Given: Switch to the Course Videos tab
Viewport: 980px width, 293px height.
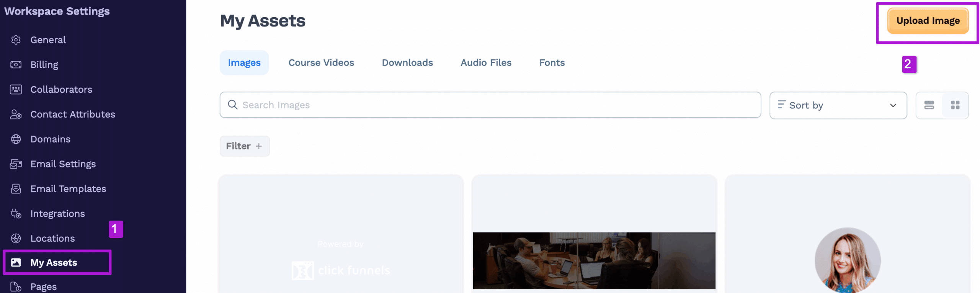Looking at the screenshot, I should pos(321,62).
